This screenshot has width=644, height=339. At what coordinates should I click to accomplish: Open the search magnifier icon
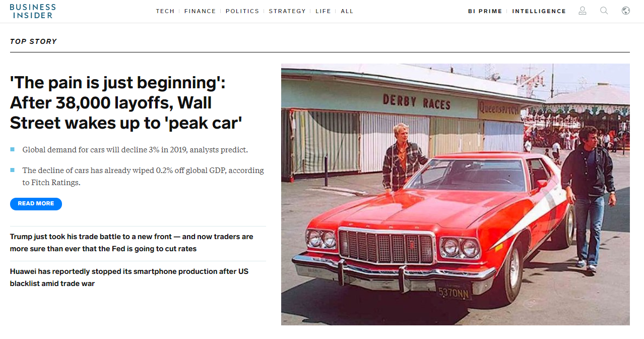click(604, 11)
